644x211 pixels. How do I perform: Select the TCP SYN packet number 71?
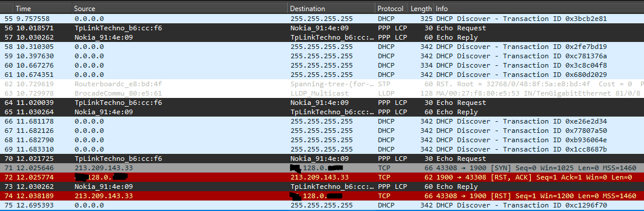(x=322, y=168)
